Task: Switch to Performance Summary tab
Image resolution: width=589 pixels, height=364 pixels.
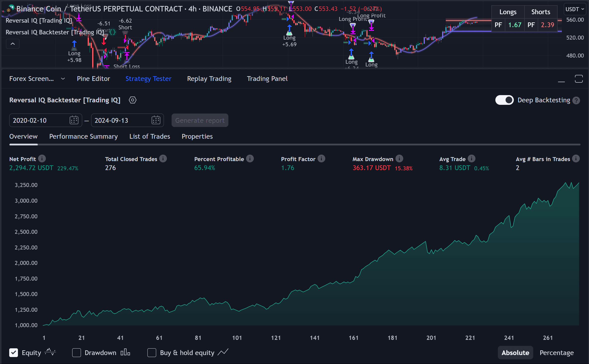Action: (x=83, y=136)
